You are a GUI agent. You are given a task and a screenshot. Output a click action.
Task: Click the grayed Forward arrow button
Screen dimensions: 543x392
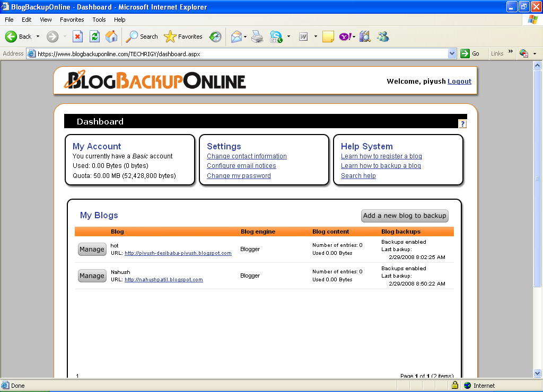click(52, 37)
